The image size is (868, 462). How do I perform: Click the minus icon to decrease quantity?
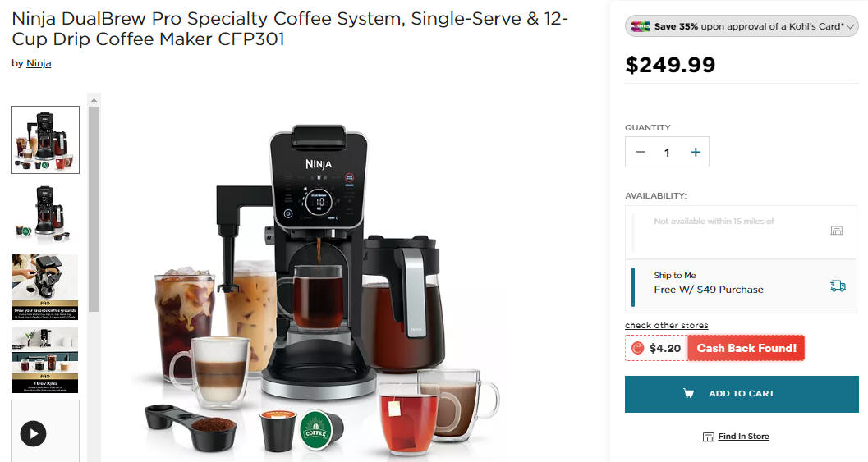click(x=641, y=152)
